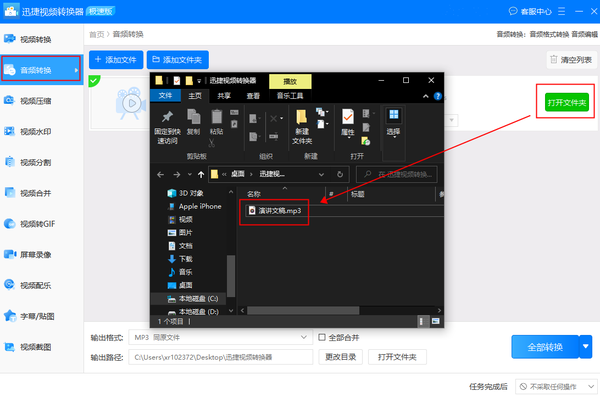Viewport: 600px width, 397px height.
Task: Open 文件 tab in Explorer ribbon
Action: coord(165,95)
